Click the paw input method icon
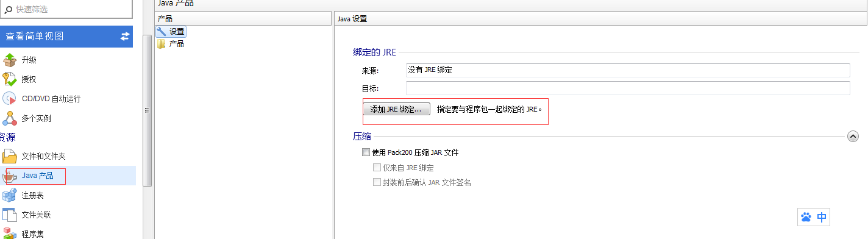This screenshot has width=868, height=239. click(806, 216)
